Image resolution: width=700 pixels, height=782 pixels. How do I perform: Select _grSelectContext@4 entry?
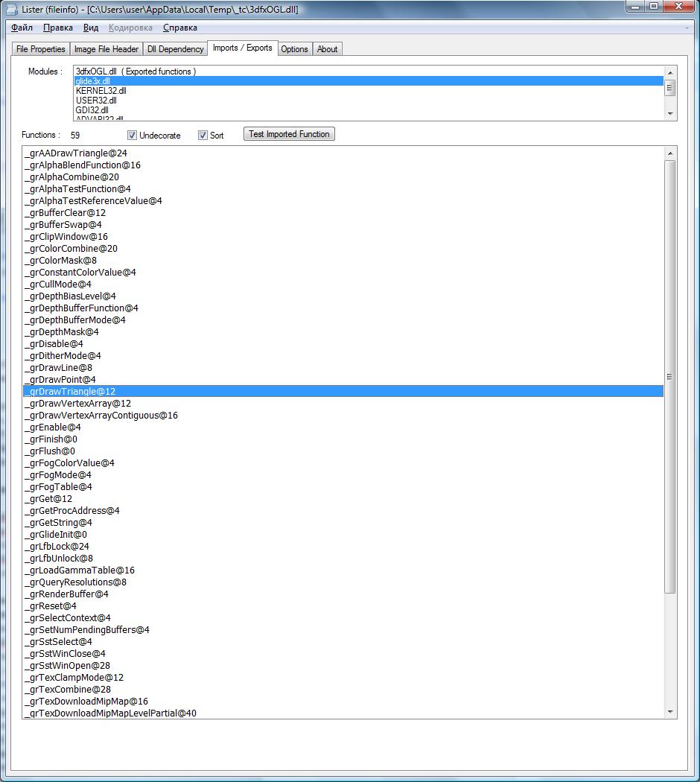pyautogui.click(x=343, y=618)
